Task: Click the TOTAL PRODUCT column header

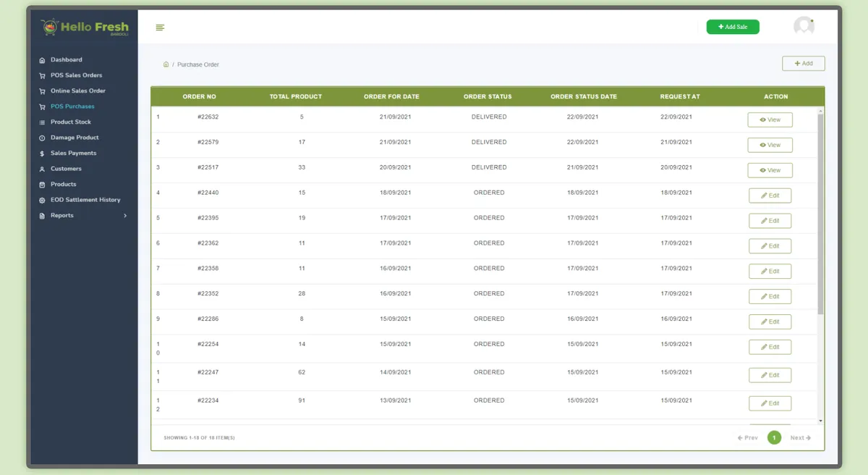Action: pyautogui.click(x=296, y=97)
